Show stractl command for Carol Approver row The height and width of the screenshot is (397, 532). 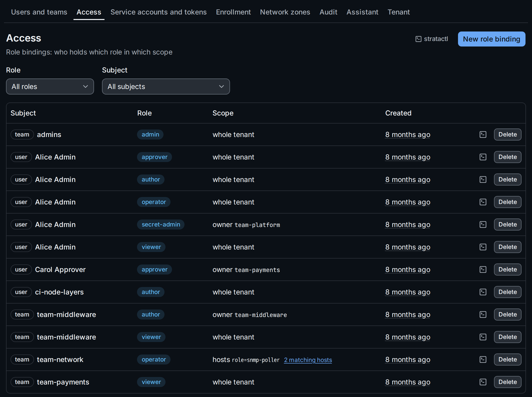(483, 269)
